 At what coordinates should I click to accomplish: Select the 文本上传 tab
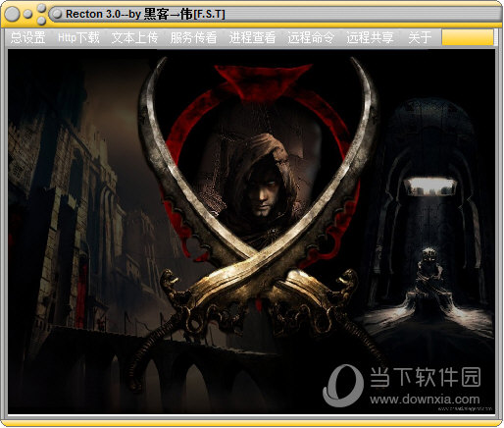[x=134, y=37]
